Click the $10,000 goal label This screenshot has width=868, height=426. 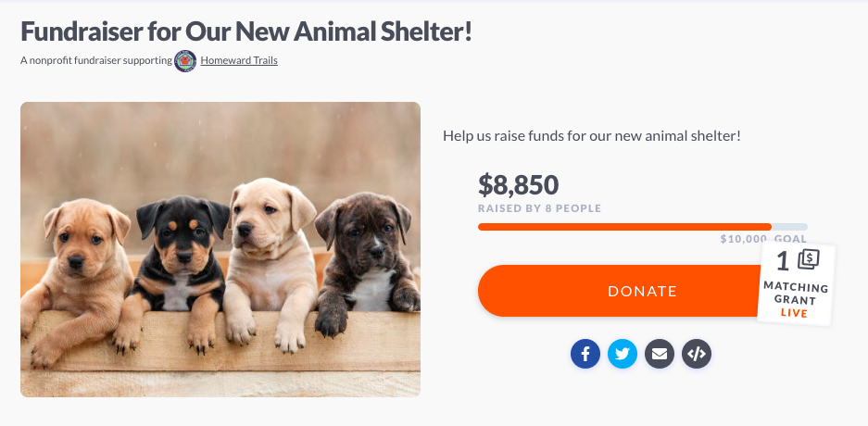pyautogui.click(x=763, y=239)
